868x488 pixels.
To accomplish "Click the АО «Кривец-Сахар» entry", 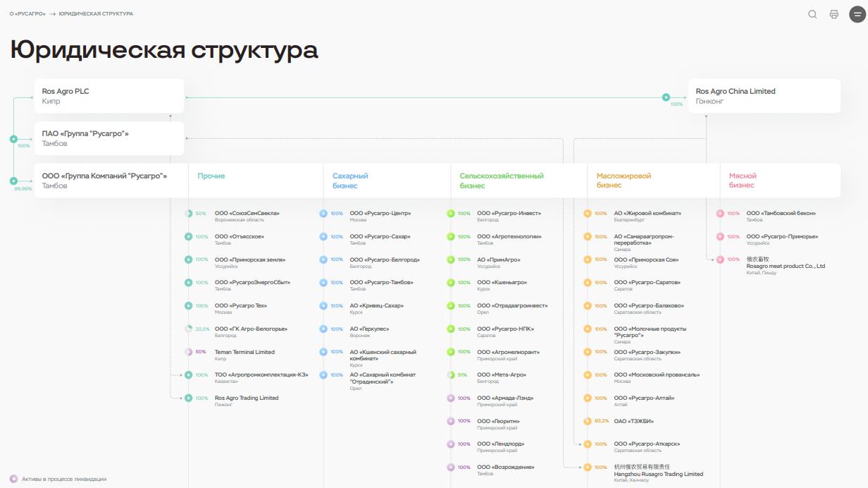I will pyautogui.click(x=377, y=309).
